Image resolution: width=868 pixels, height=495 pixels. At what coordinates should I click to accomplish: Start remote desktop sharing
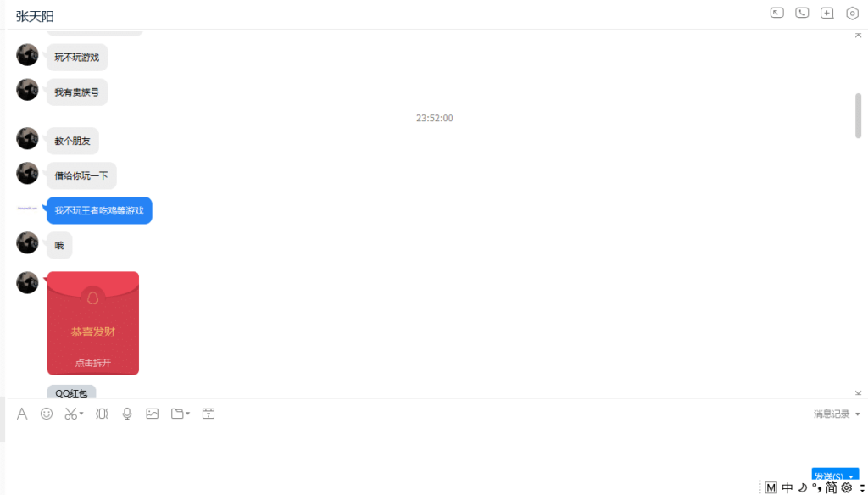777,14
